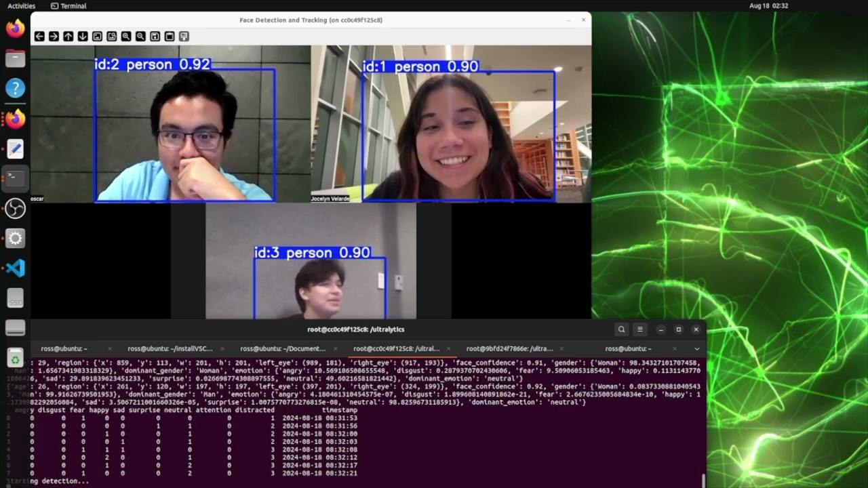The height and width of the screenshot is (488, 868).
Task: Maximize the terminal window
Action: 678,329
